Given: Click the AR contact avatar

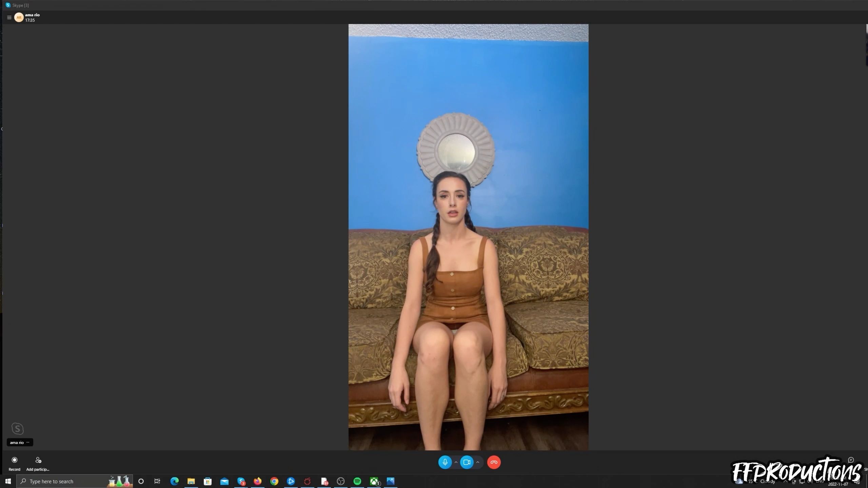Looking at the screenshot, I should (19, 17).
